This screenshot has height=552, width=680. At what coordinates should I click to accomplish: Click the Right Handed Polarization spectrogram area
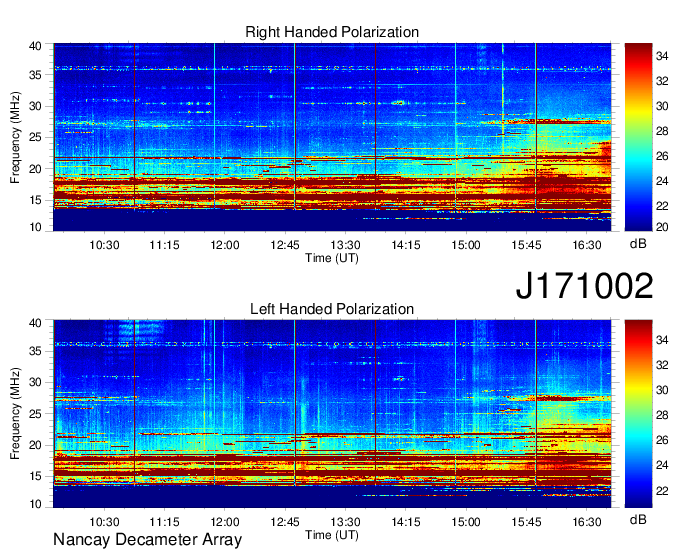coord(332,137)
